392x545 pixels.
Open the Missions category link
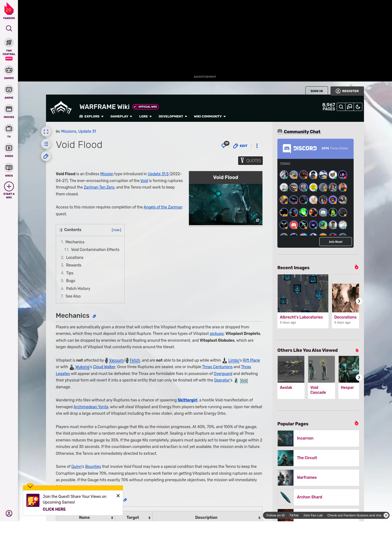69,131
